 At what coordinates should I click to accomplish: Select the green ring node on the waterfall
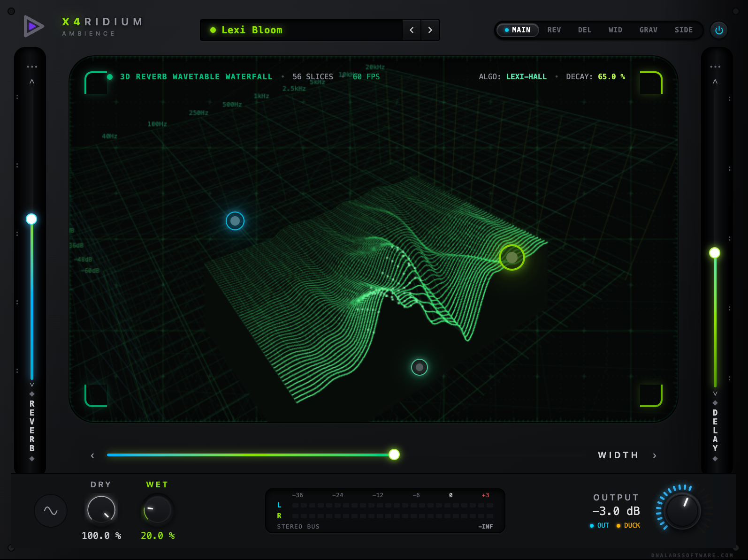coord(512,257)
